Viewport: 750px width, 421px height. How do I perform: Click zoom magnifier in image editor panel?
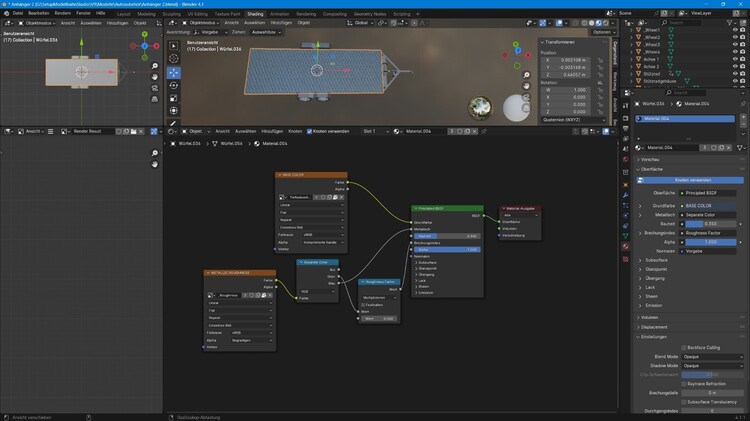coord(154,153)
